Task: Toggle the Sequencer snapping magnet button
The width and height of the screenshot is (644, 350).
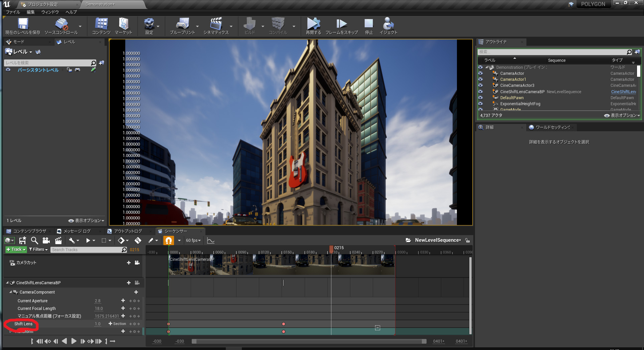Action: 169,240
